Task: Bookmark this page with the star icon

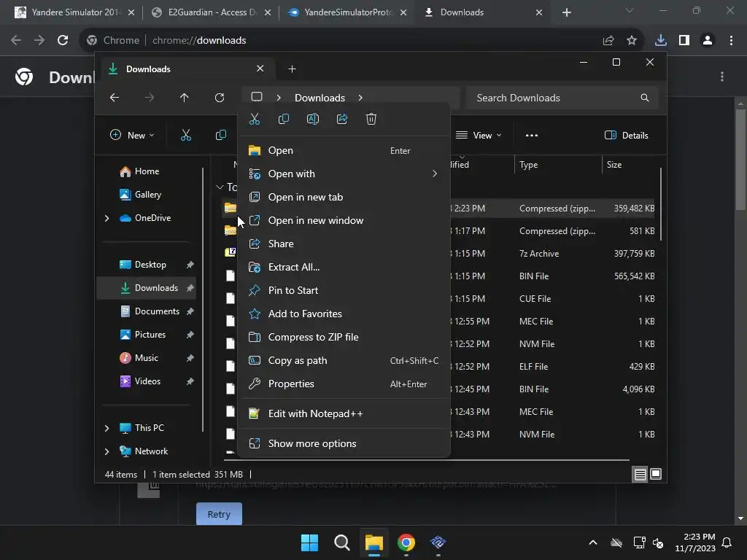Action: [x=632, y=41]
